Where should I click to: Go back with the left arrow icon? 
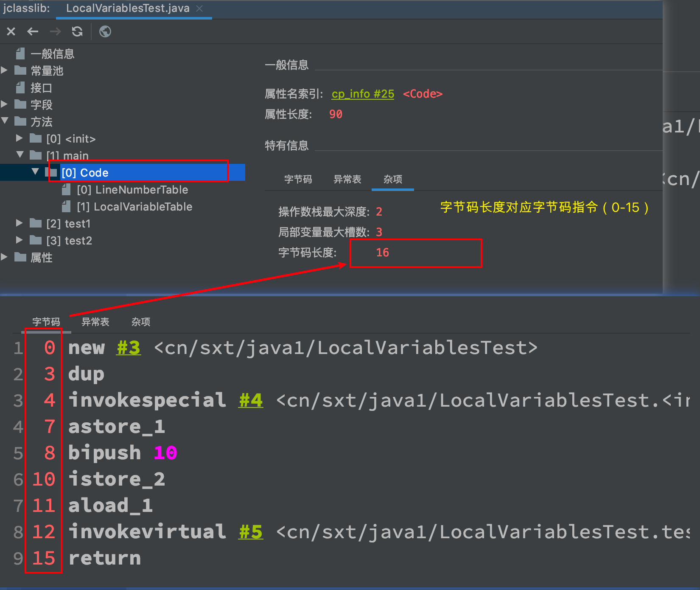point(33,31)
